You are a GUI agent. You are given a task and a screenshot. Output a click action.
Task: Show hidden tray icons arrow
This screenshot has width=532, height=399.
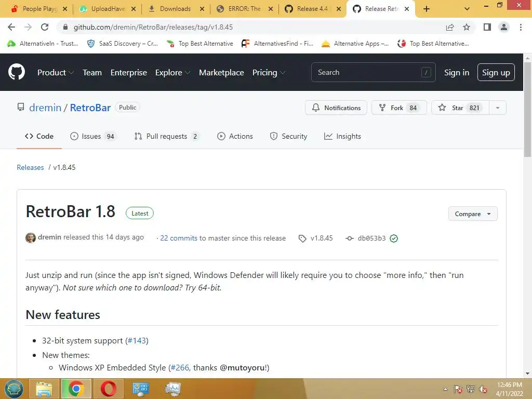point(445,389)
